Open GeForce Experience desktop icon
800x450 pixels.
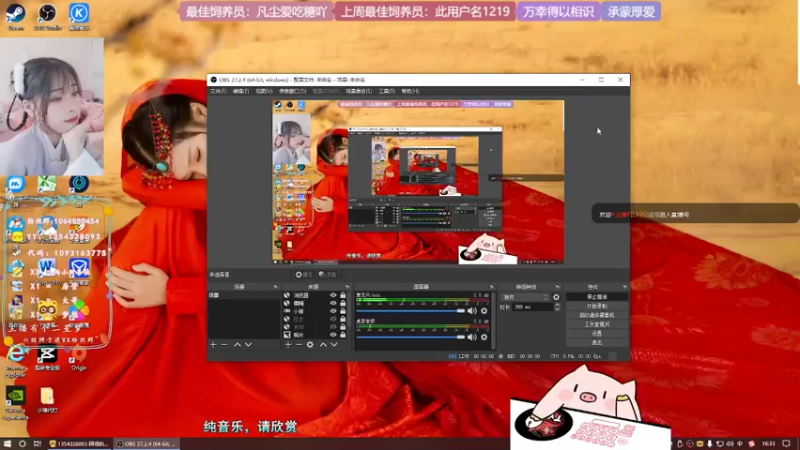(x=15, y=403)
